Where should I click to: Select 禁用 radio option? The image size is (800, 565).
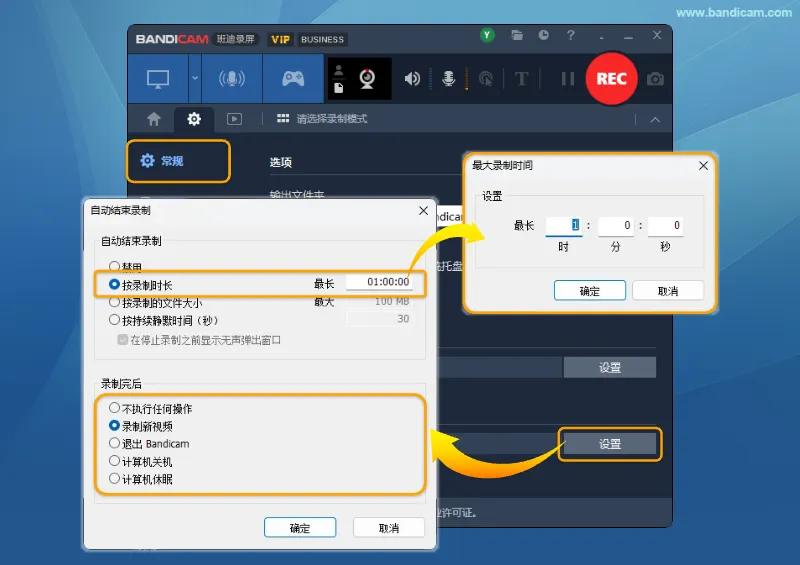pyautogui.click(x=114, y=266)
